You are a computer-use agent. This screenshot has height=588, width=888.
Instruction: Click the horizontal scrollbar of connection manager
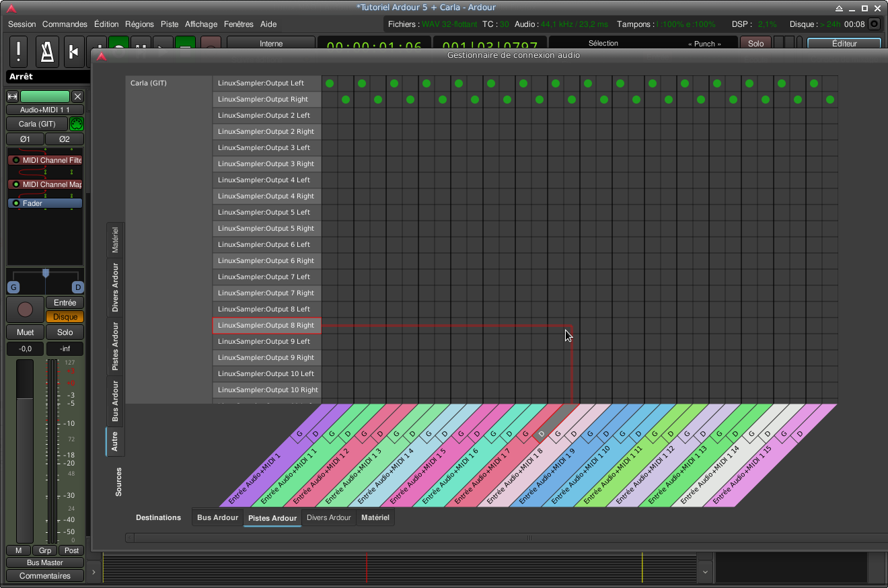pyautogui.click(x=510, y=538)
